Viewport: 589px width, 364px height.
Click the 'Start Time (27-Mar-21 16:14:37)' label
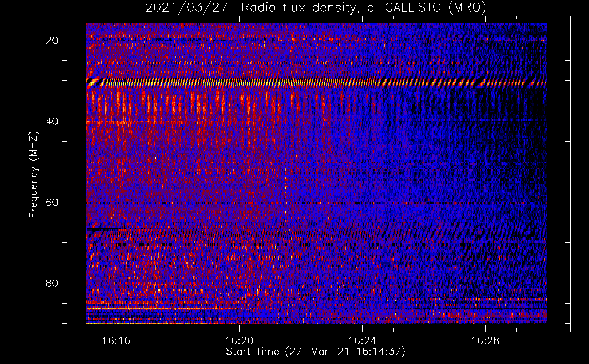(316, 352)
